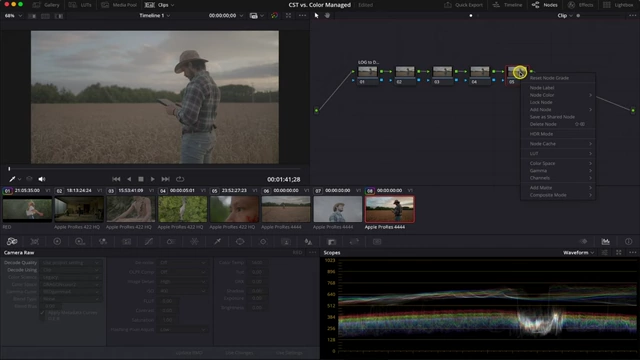Select the hand pan tool in node editor

pos(327,16)
